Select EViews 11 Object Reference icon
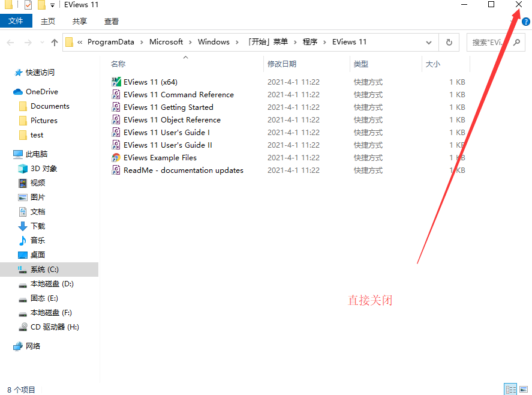 coord(116,119)
